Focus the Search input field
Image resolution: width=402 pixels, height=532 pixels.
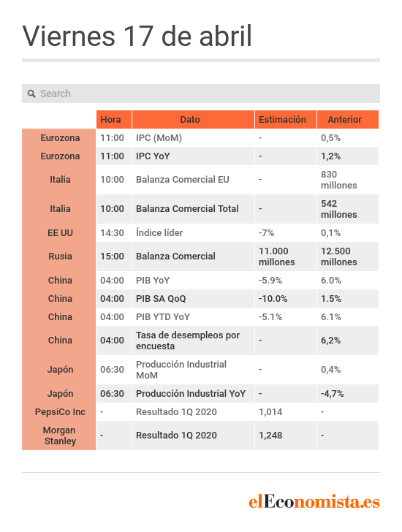click(201, 94)
